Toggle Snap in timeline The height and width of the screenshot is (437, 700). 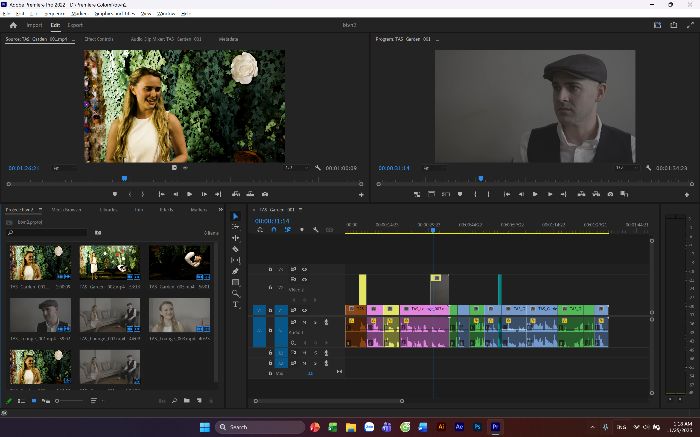point(274,229)
